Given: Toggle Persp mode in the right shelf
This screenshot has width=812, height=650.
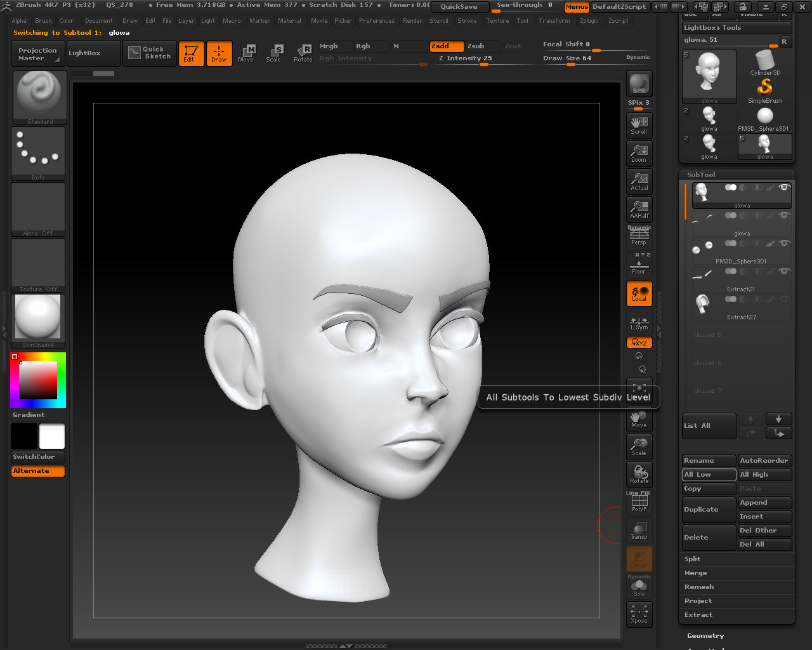Looking at the screenshot, I should 639,237.
